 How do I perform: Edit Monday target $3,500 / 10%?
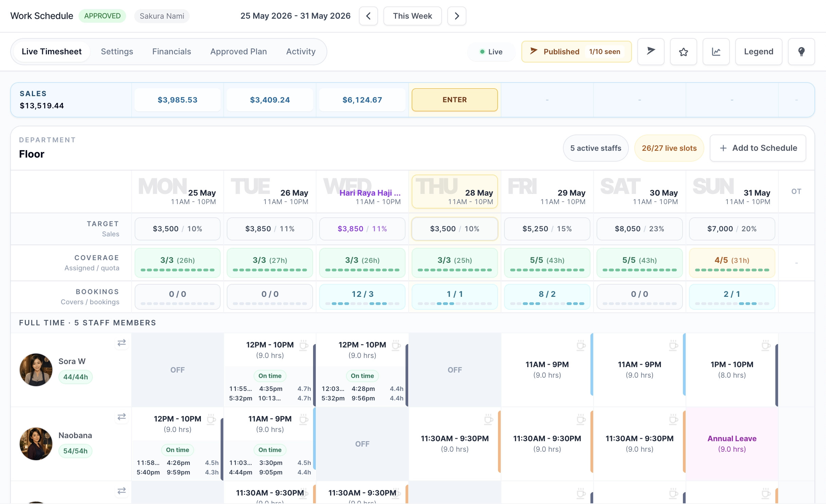177,229
